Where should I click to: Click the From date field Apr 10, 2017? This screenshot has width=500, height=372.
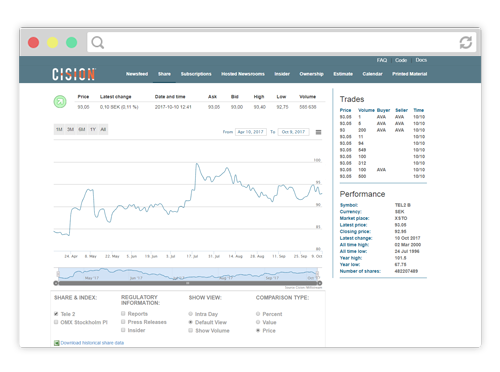(251, 132)
